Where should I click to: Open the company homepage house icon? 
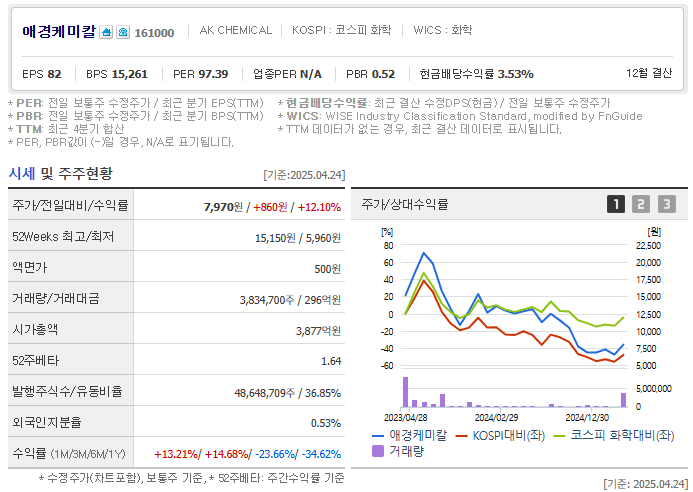pyautogui.click(x=106, y=32)
